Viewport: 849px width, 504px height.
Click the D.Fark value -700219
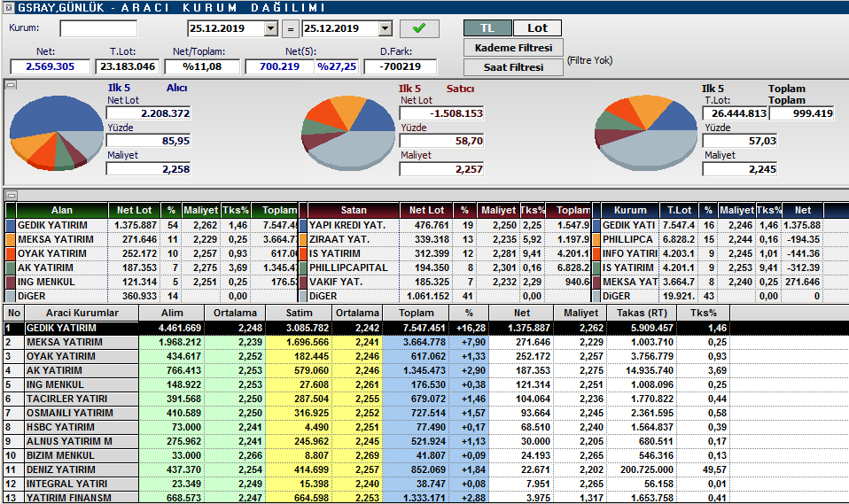click(401, 66)
